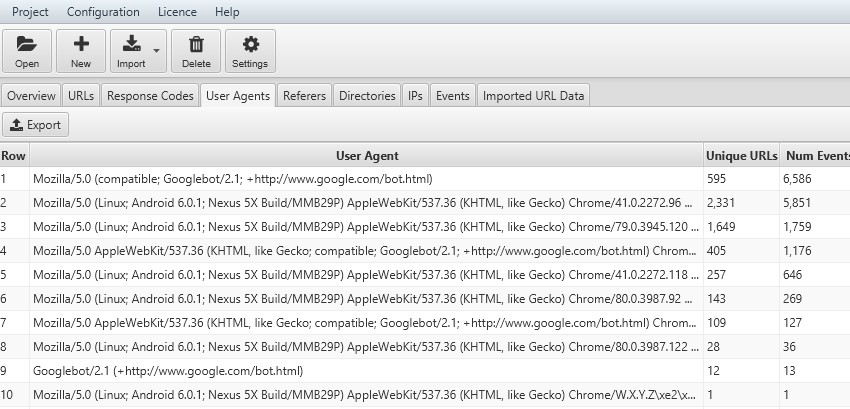Screen dimensions: 850x409
Task: Sort by the User Agent column header
Action: [x=366, y=156]
